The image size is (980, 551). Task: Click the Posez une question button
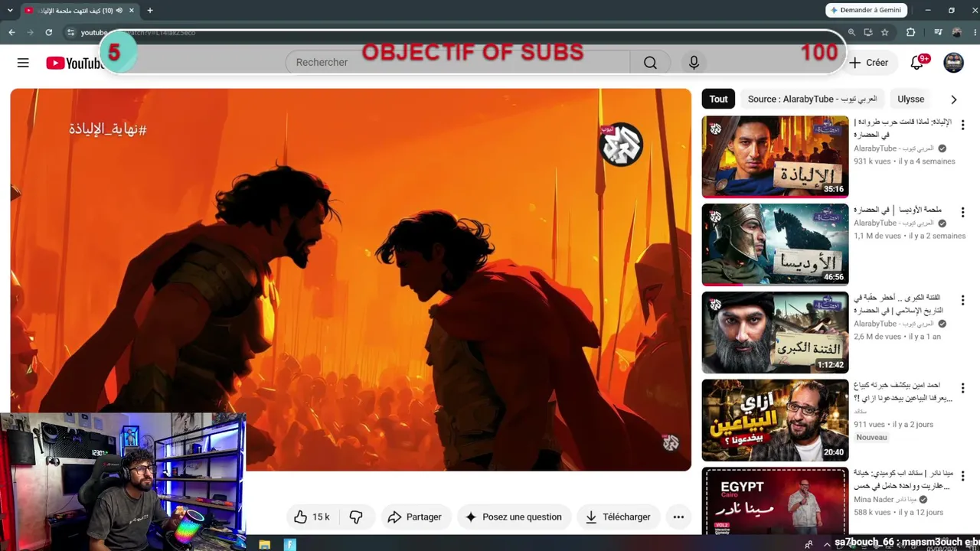[x=513, y=517]
